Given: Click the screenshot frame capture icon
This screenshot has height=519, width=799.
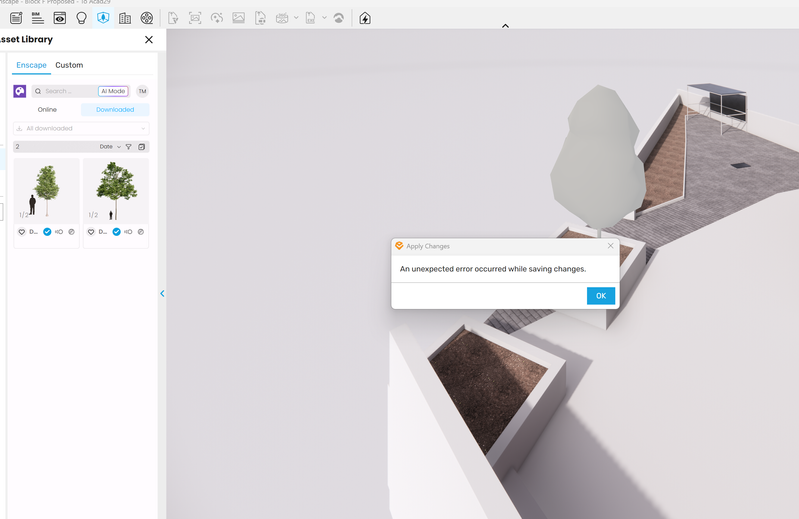Looking at the screenshot, I should click(x=195, y=18).
